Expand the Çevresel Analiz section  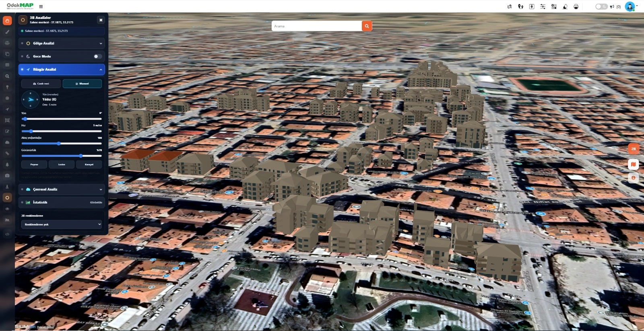[x=62, y=189]
